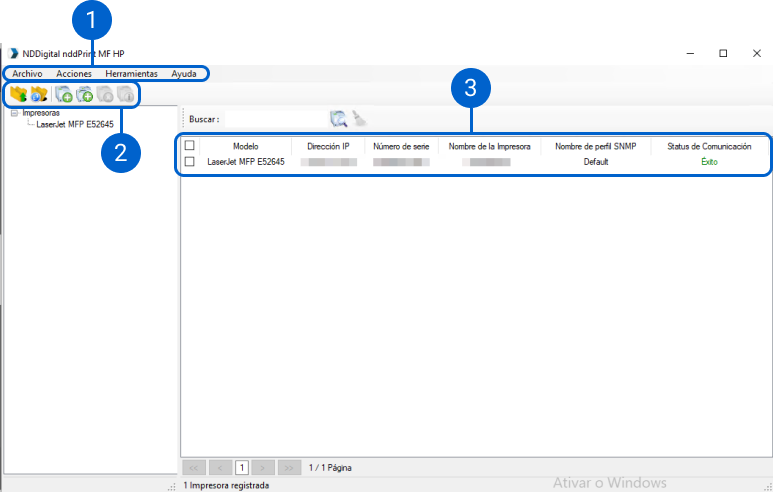Click the greyed-out last printer toolbar icon
The image size is (773, 492).
[125, 95]
